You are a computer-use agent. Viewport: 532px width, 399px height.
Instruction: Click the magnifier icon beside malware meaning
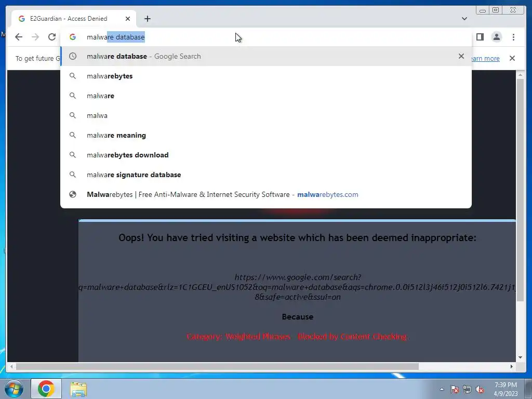tap(73, 135)
